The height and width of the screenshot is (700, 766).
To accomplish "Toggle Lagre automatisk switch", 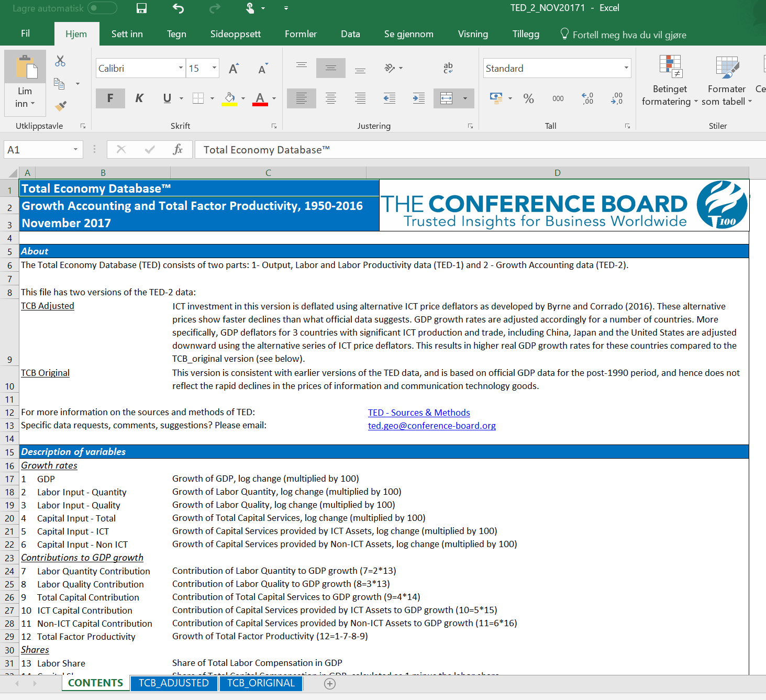I will point(102,8).
